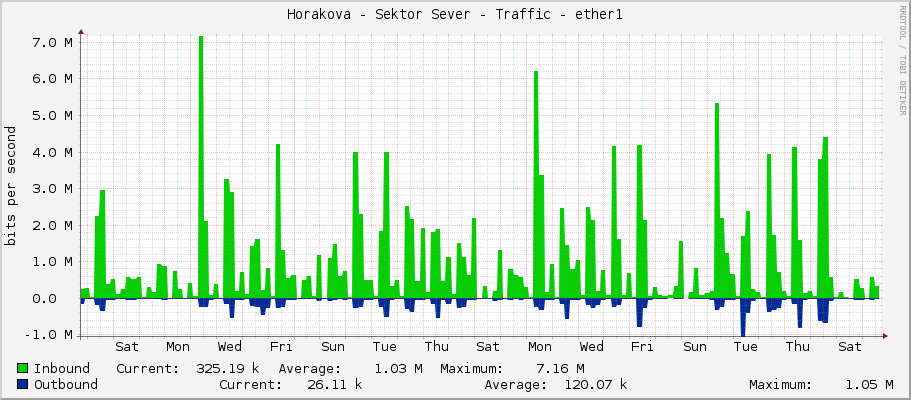Click the leftmost Sat label on time axis
Viewport: 911px width, 400px height.
[127, 347]
